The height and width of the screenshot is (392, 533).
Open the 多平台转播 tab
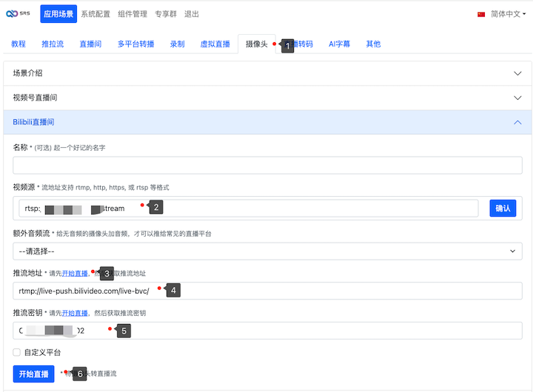coord(135,44)
